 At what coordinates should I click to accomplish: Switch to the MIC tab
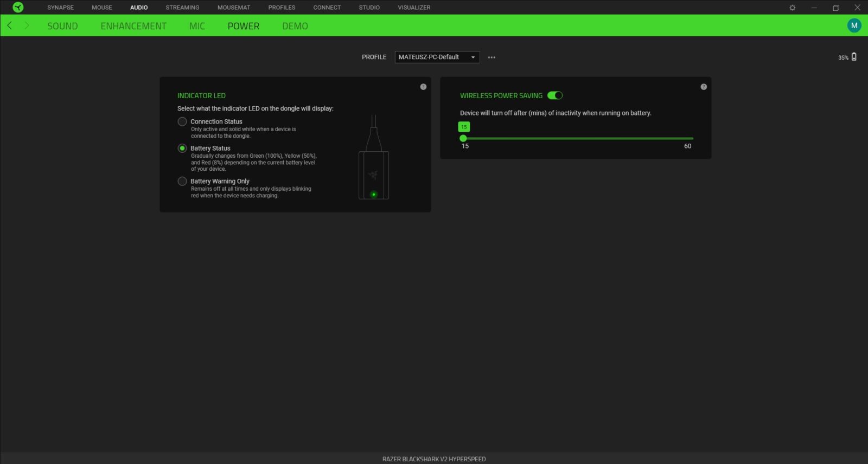pos(197,26)
